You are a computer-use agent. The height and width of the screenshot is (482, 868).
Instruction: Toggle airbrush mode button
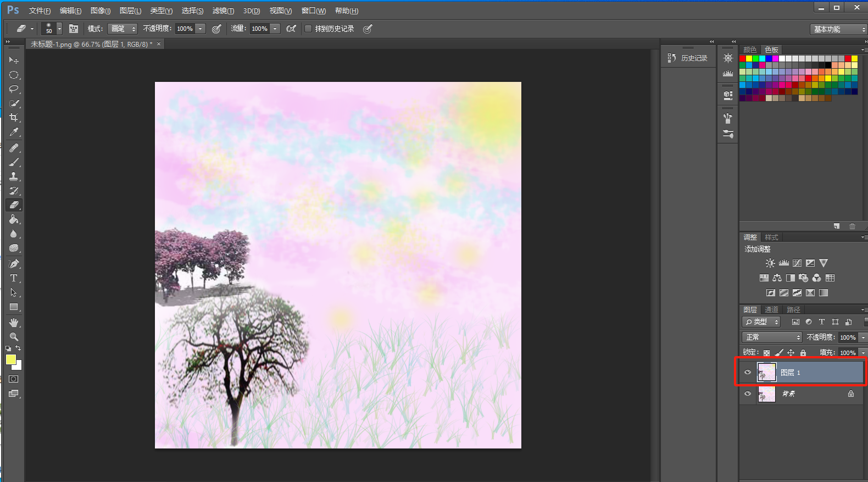(x=291, y=29)
